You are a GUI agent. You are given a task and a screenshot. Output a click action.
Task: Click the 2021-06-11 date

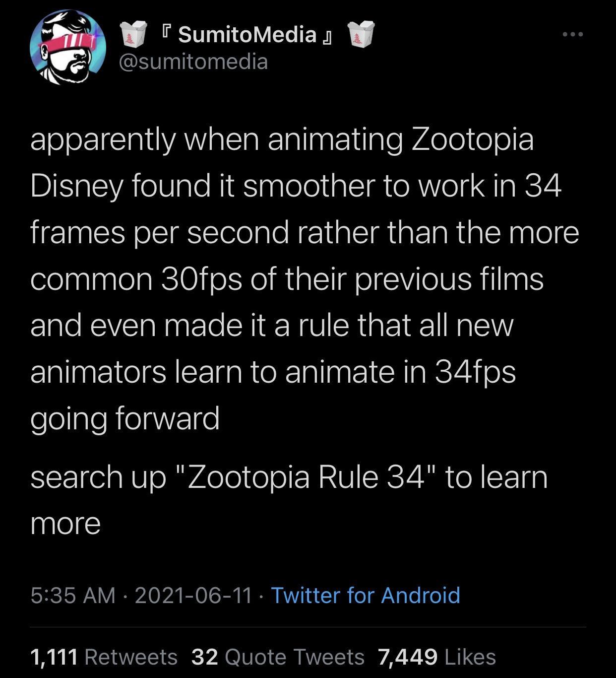click(193, 595)
